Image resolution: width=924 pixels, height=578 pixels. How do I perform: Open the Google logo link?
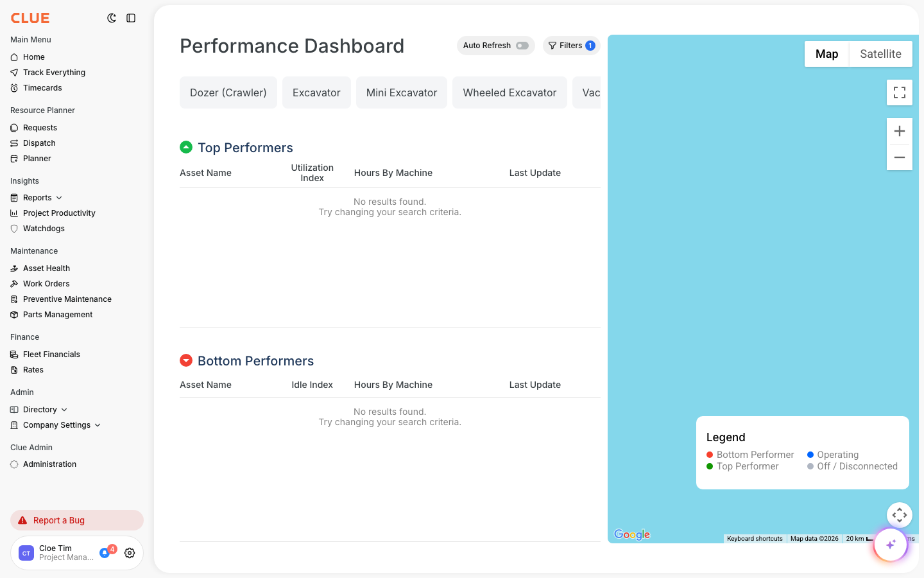tap(632, 534)
